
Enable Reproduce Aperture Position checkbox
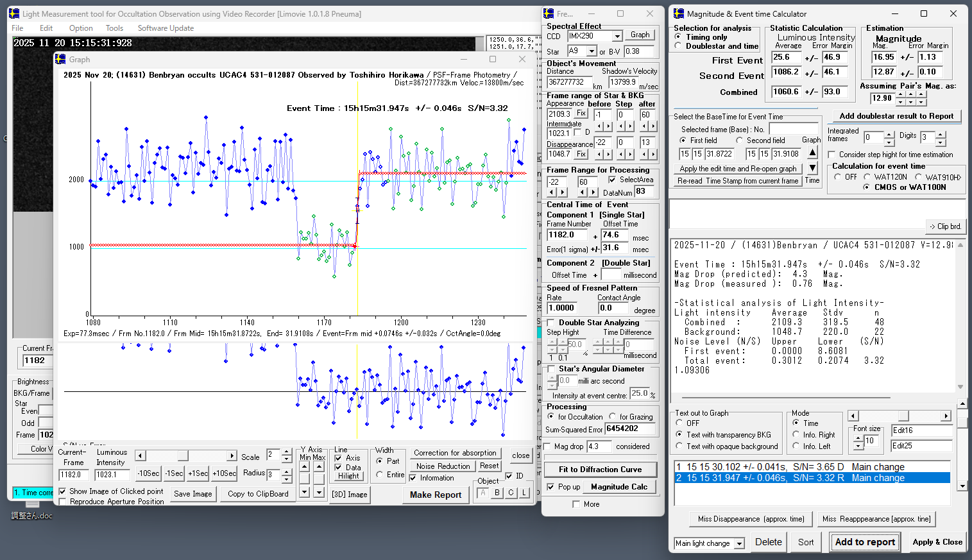(62, 502)
